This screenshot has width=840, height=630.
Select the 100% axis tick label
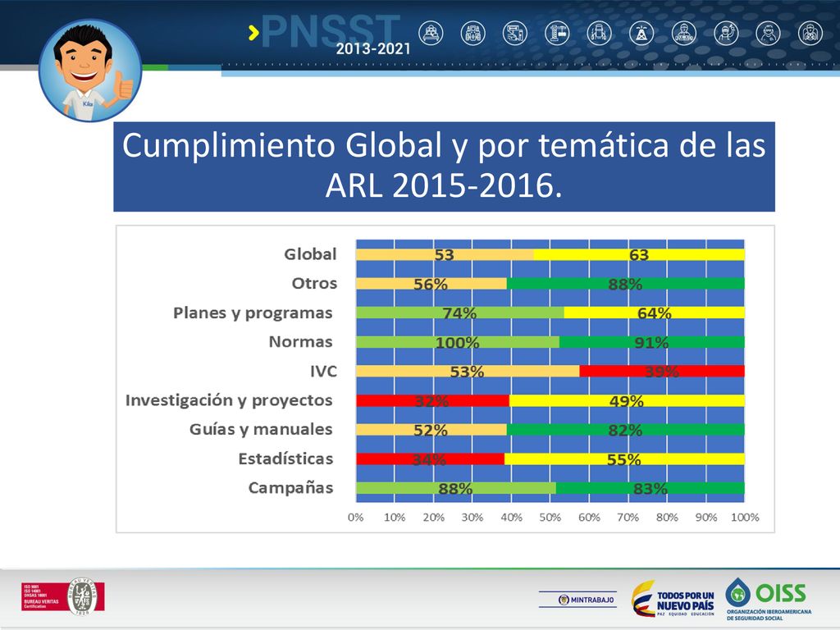745,518
